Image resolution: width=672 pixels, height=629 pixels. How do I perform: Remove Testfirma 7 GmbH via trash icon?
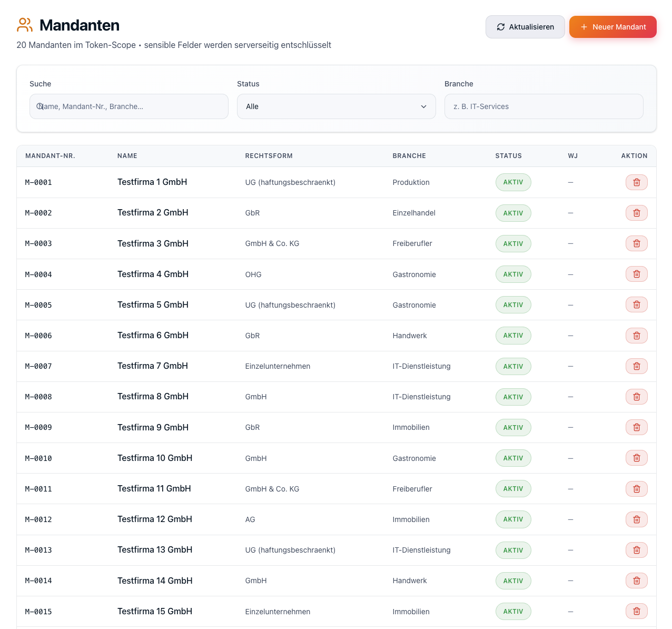(636, 366)
